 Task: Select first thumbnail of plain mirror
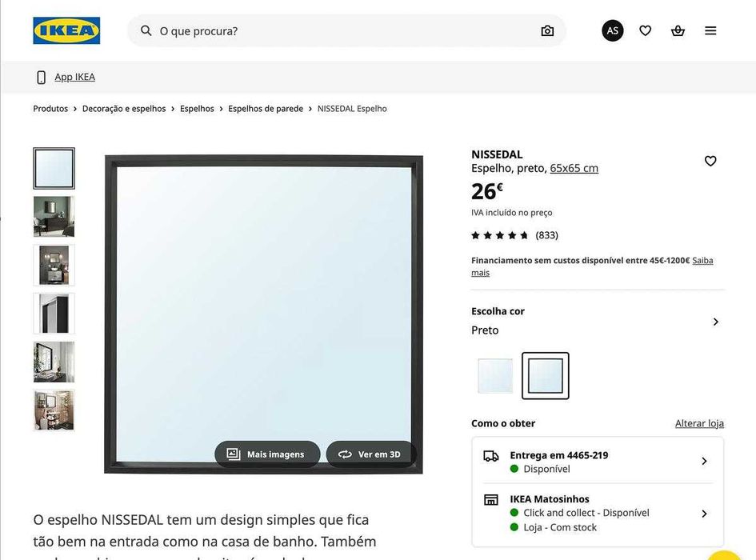(x=54, y=168)
